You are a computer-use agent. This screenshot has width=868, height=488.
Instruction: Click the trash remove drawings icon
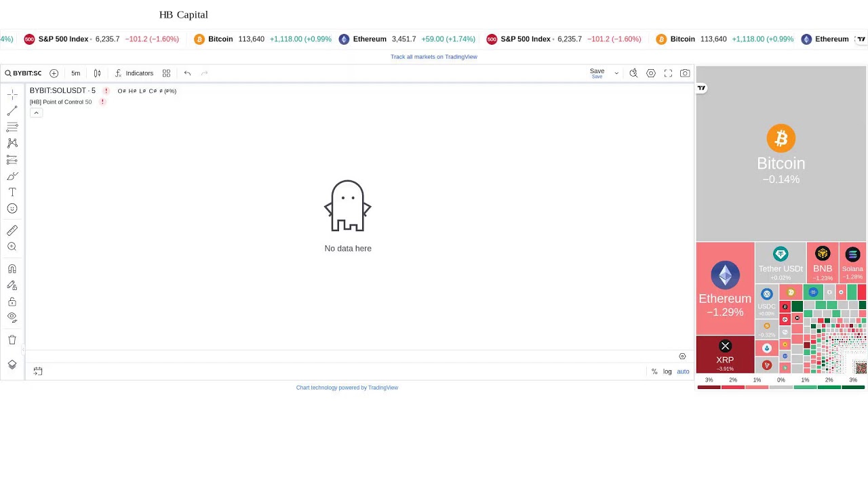12,340
